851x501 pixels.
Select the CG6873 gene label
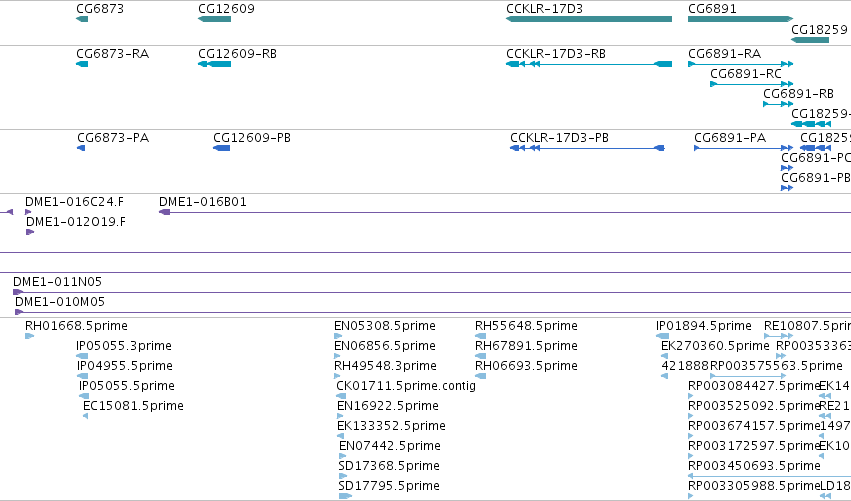100,9
